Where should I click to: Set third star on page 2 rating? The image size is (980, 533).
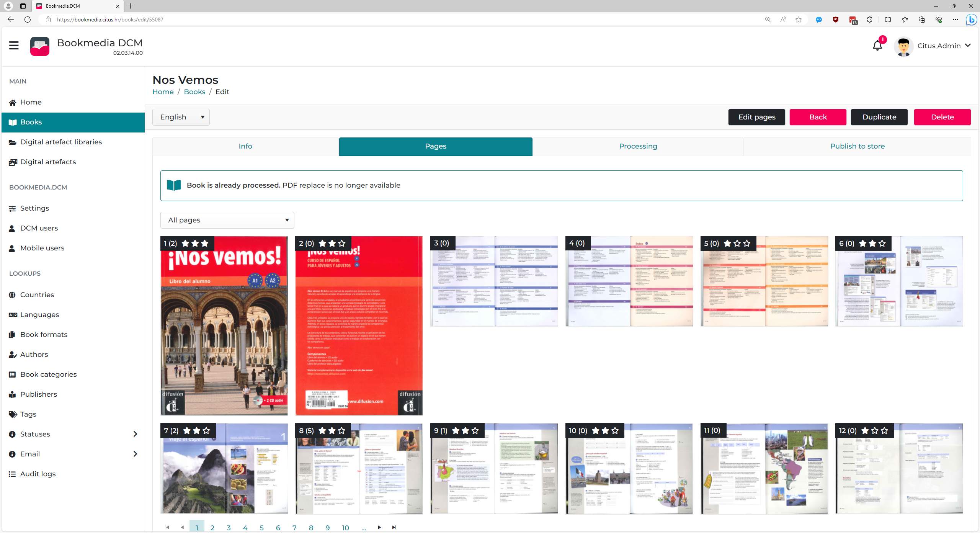pos(342,244)
